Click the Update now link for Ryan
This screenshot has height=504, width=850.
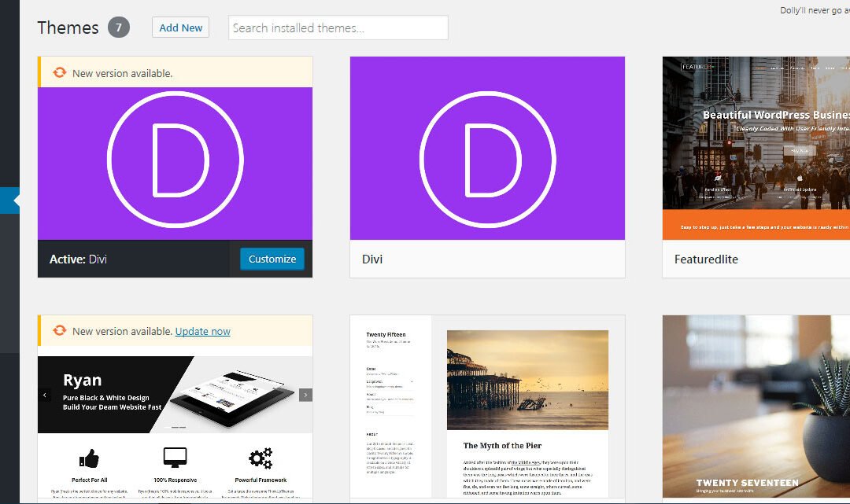(x=202, y=331)
